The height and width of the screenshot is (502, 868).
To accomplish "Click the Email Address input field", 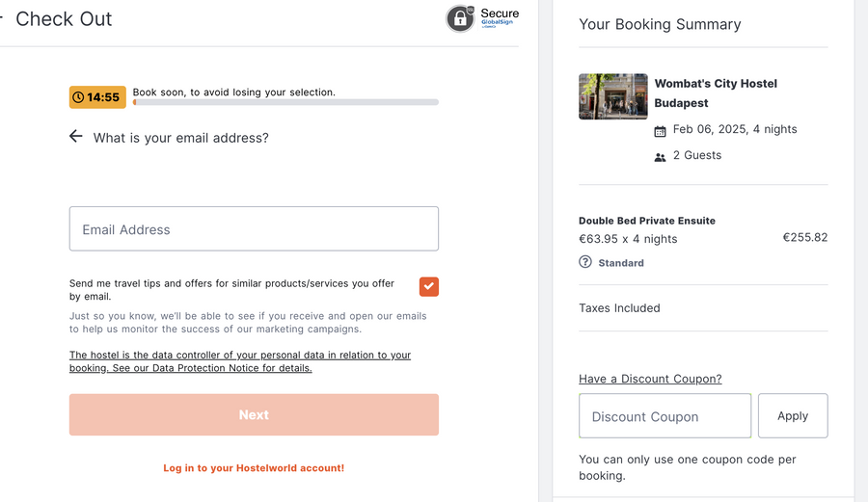I will [254, 229].
